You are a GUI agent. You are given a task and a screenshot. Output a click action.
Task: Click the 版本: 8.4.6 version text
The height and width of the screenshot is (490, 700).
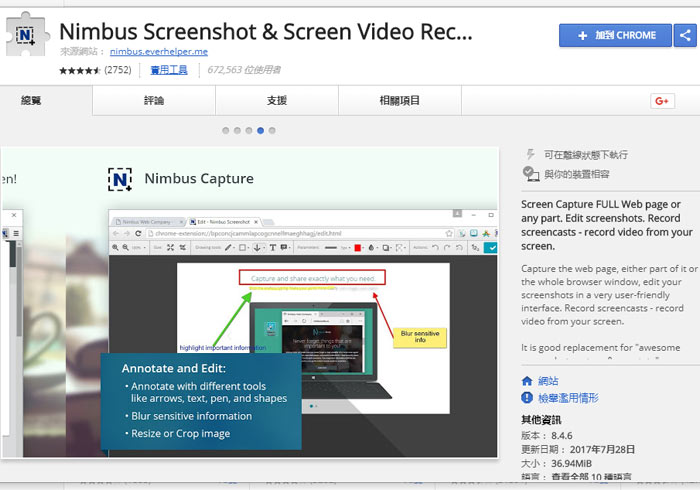click(547, 436)
